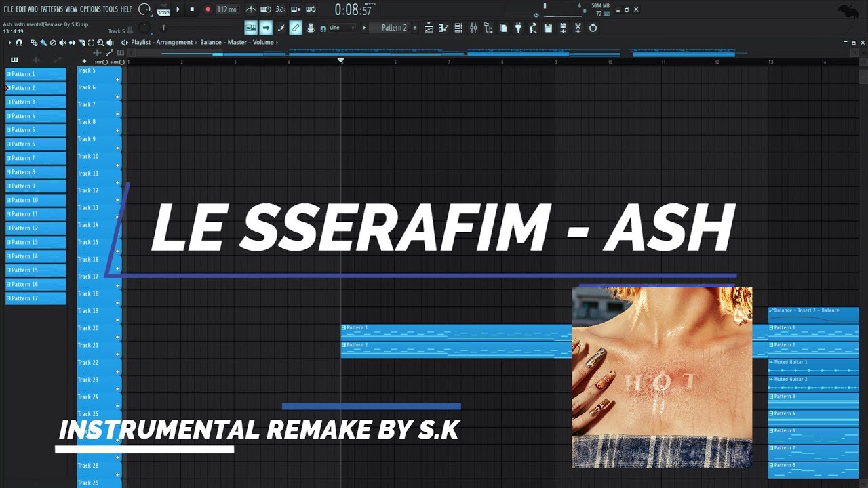
Task: Click the Stop button
Action: pos(192,9)
